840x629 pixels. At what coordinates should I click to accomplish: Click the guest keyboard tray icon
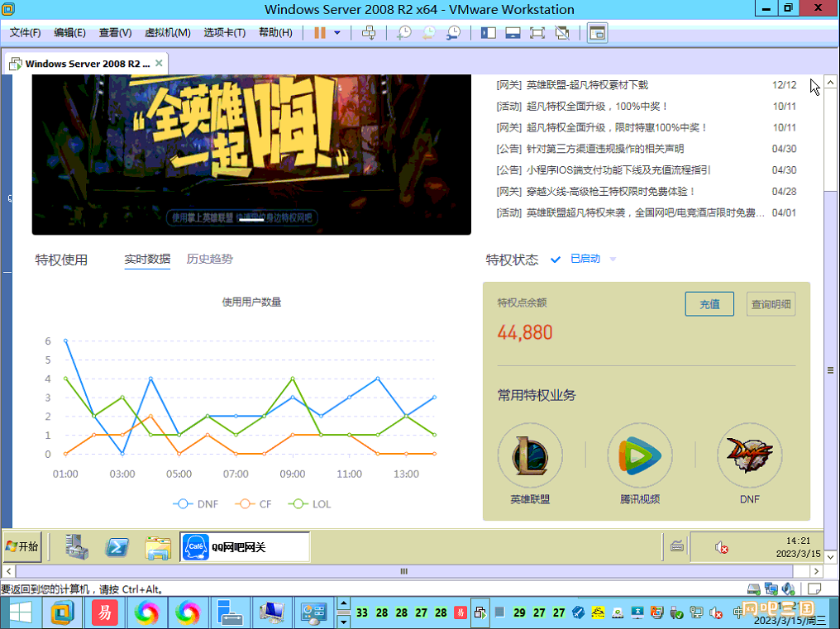[x=676, y=546]
